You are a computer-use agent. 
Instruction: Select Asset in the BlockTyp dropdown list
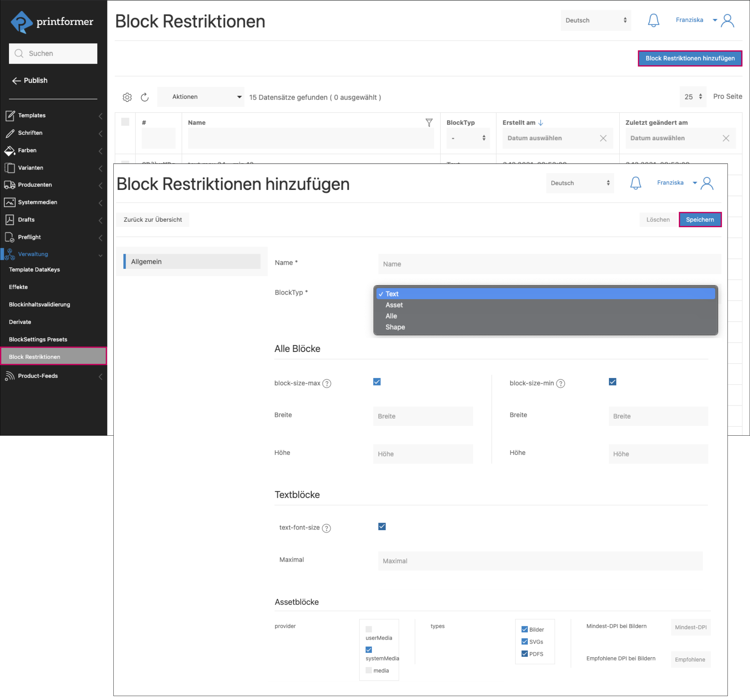pos(394,305)
